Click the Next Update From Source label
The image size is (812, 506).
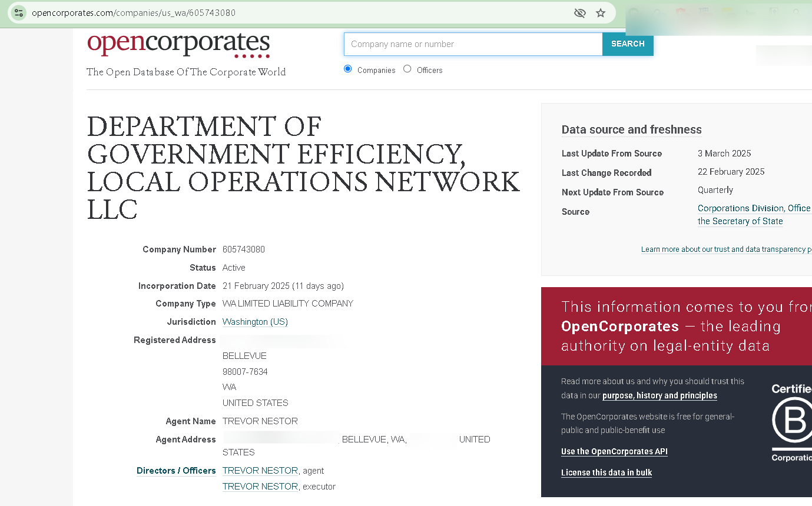pyautogui.click(x=612, y=192)
